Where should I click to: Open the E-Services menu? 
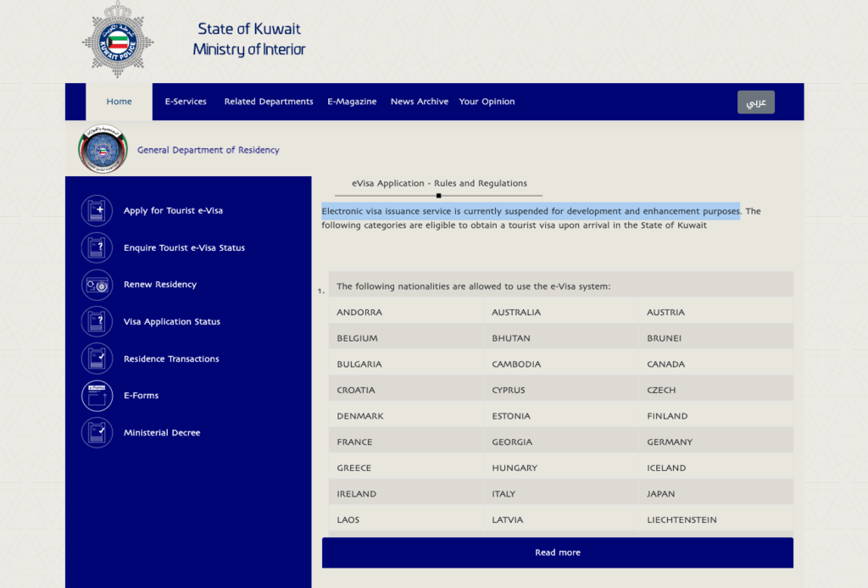pyautogui.click(x=186, y=102)
